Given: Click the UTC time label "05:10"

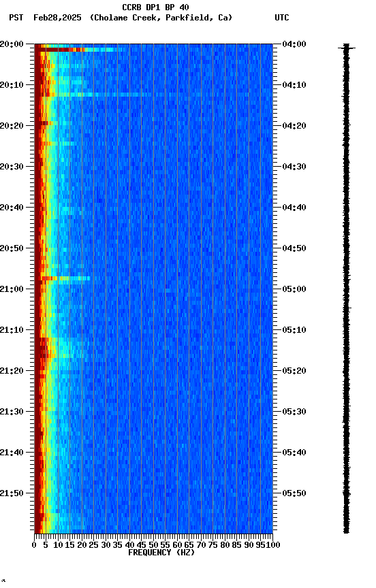Looking at the screenshot, I should click(294, 330).
